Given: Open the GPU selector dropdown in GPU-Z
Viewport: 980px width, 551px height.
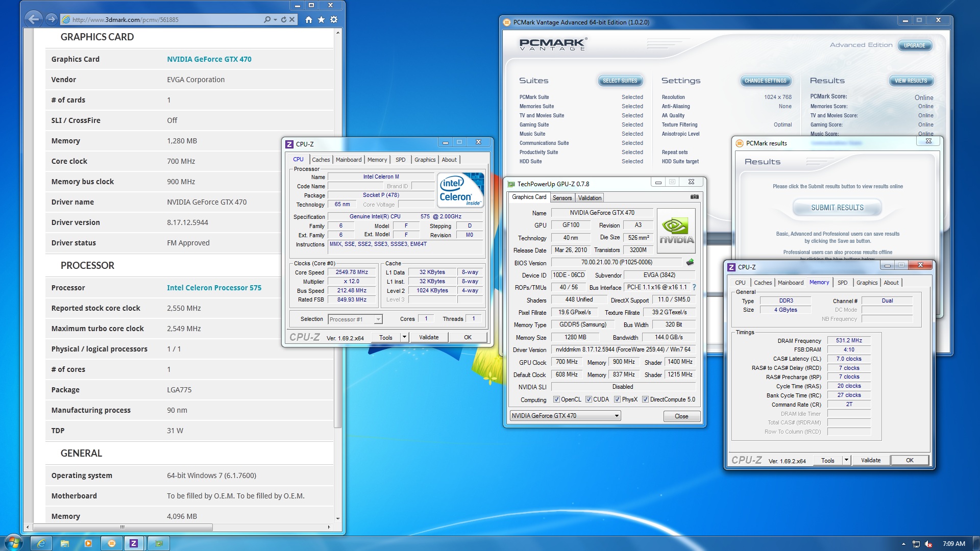Looking at the screenshot, I should 565,416.
